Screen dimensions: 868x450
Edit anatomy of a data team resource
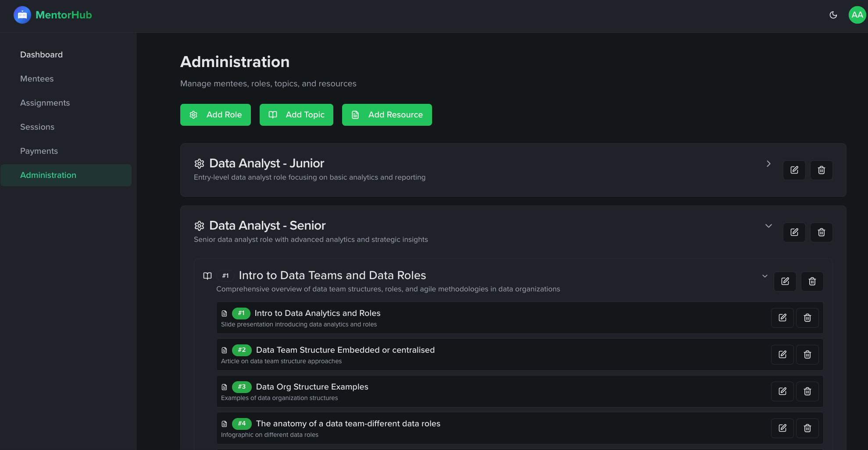coord(782,428)
